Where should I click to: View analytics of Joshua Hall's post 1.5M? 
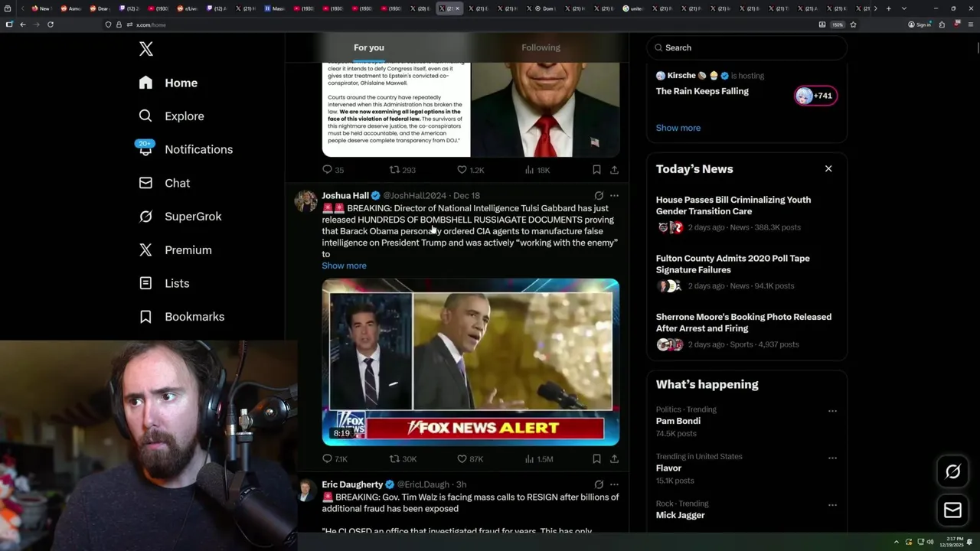pyautogui.click(x=539, y=459)
